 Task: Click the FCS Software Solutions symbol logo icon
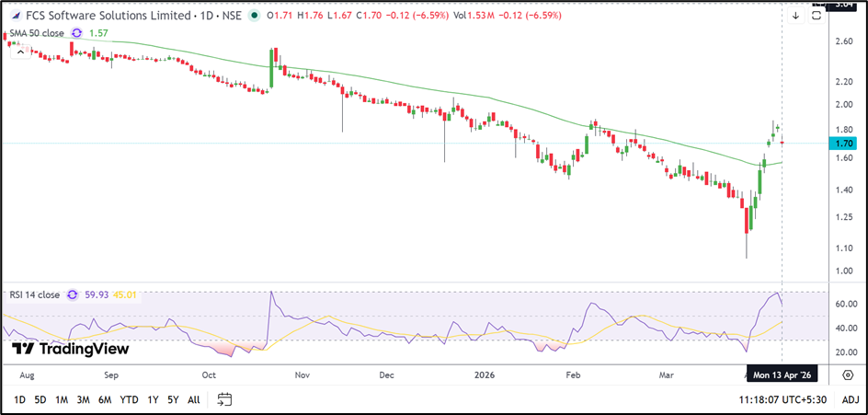click(x=13, y=17)
